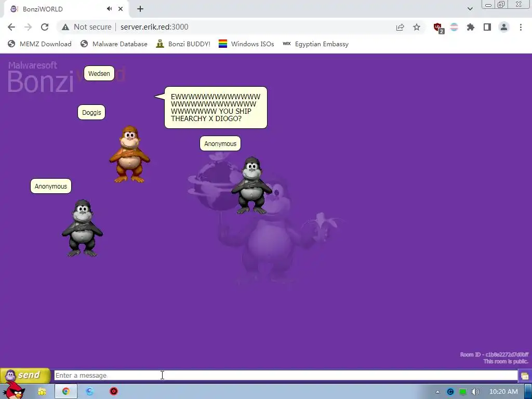The image size is (532, 399).
Task: Open the blue C taskbar app
Action: (x=89, y=392)
